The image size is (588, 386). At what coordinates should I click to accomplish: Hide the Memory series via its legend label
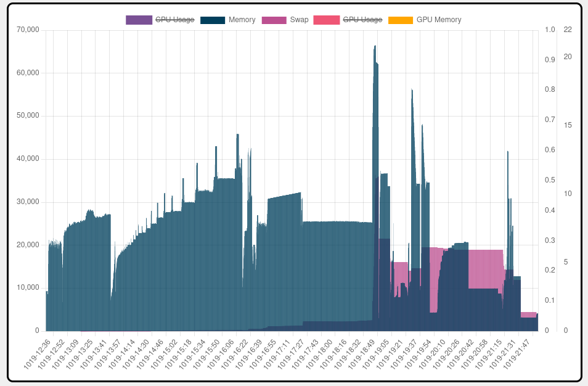coord(242,20)
